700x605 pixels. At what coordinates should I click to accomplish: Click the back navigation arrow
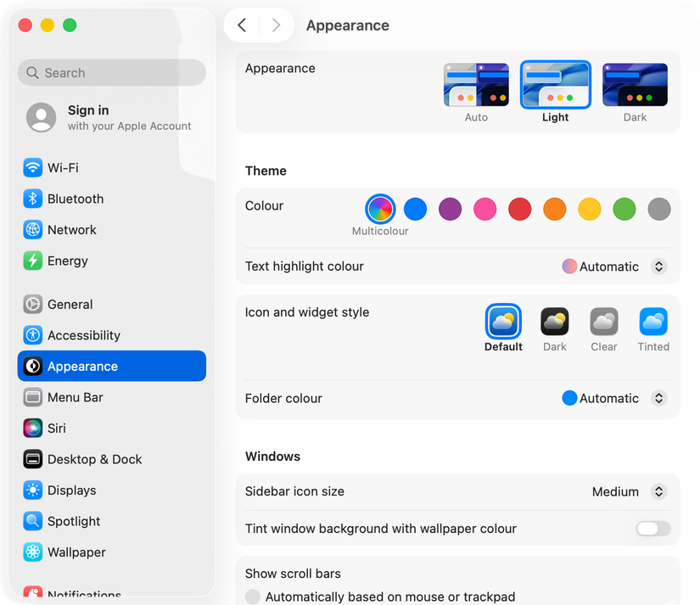(244, 25)
